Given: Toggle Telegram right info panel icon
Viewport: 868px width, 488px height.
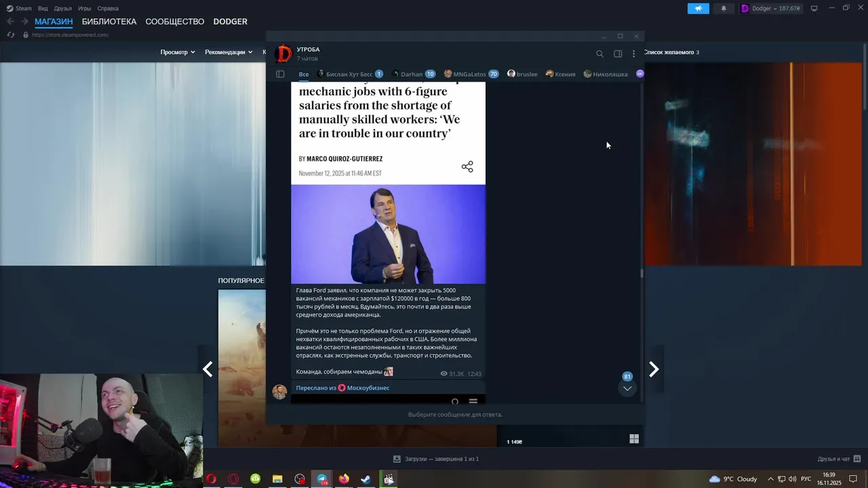Looking at the screenshot, I should point(618,54).
